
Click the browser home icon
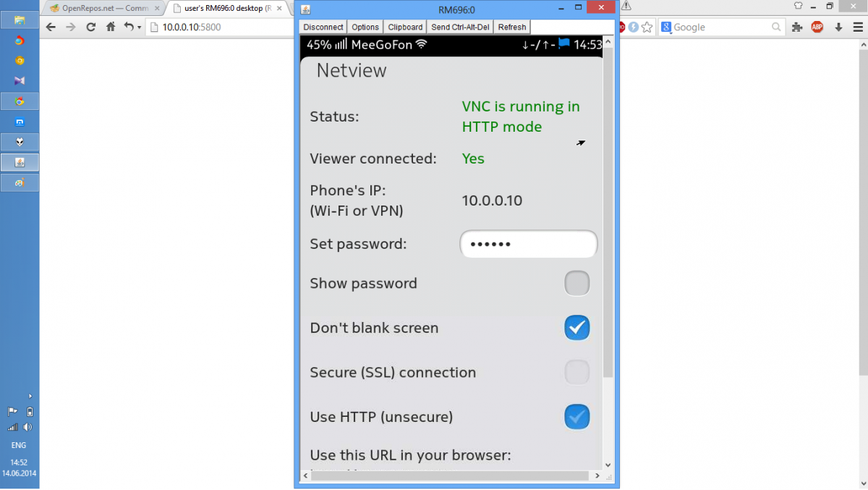(111, 28)
